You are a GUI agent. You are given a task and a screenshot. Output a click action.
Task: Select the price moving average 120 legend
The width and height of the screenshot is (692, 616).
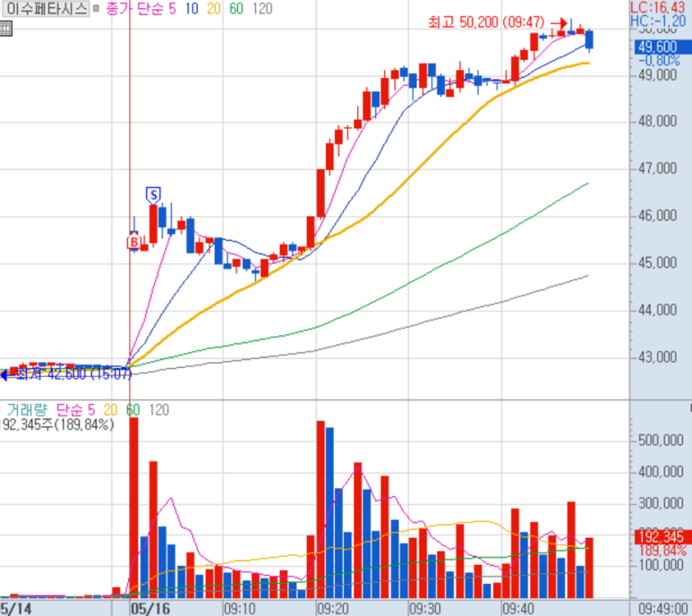(262, 9)
